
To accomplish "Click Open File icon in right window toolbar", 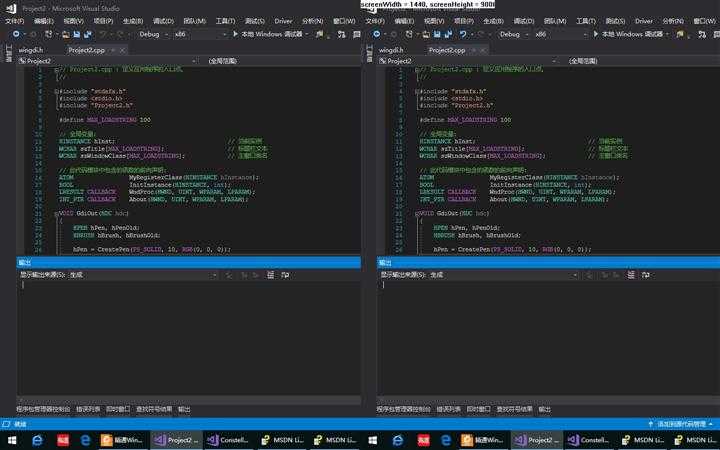I will coord(426,34).
